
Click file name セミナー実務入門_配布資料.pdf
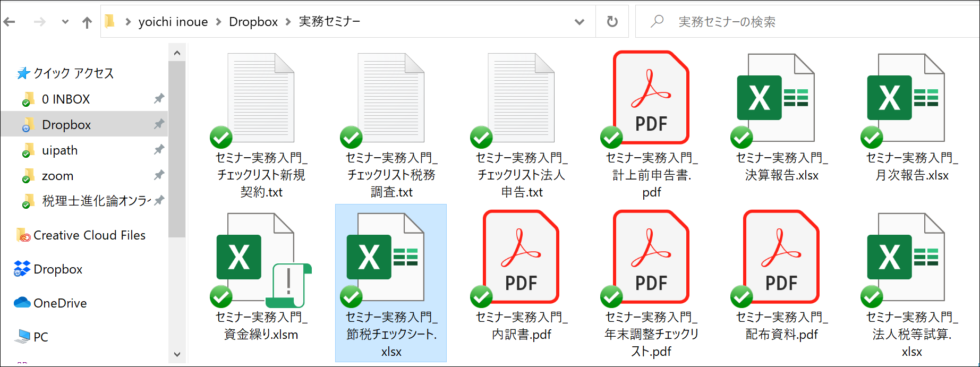pos(782,326)
